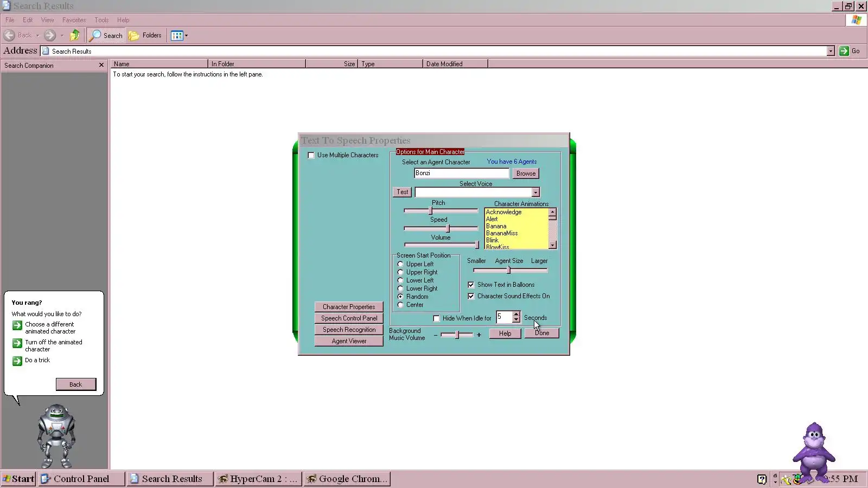Increase idle seconds with spinner up arrow

tap(516, 314)
